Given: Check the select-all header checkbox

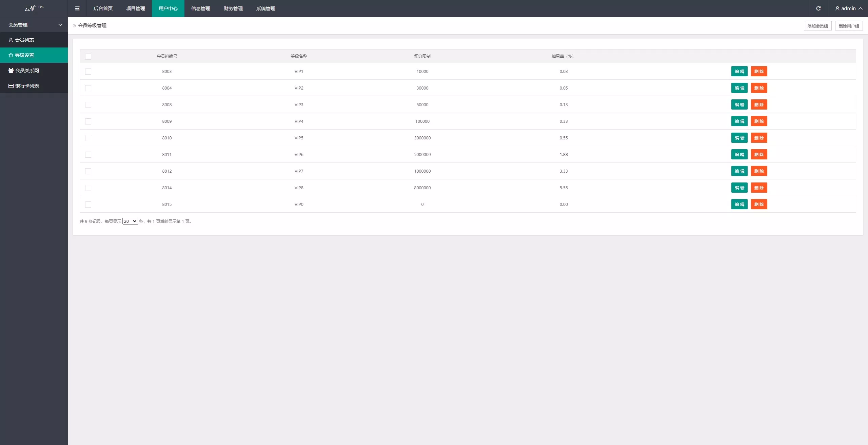Looking at the screenshot, I should click(88, 57).
